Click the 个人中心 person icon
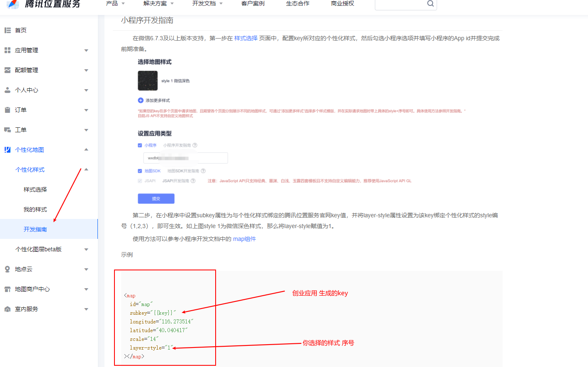Screen dimensions: 588x367 7,90
